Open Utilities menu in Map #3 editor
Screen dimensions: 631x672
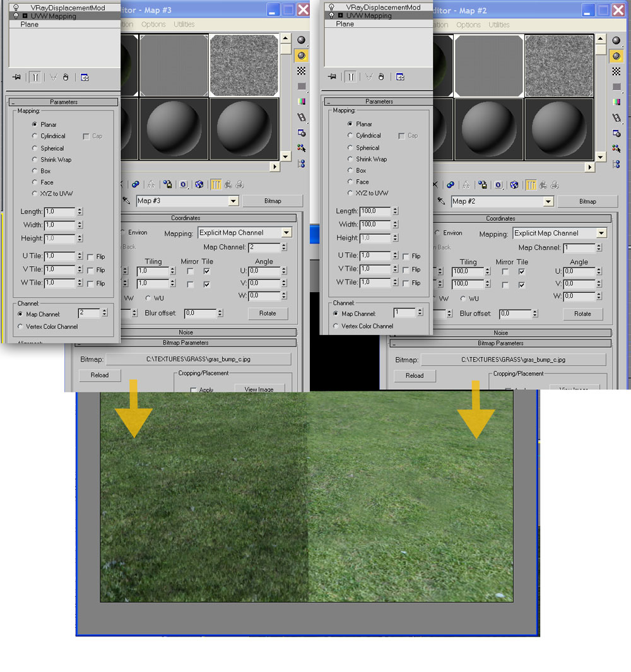pos(184,25)
